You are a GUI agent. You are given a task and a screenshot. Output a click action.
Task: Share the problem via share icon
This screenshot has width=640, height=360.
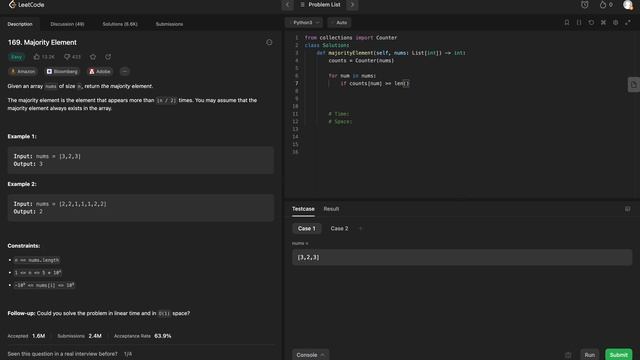[x=108, y=57]
